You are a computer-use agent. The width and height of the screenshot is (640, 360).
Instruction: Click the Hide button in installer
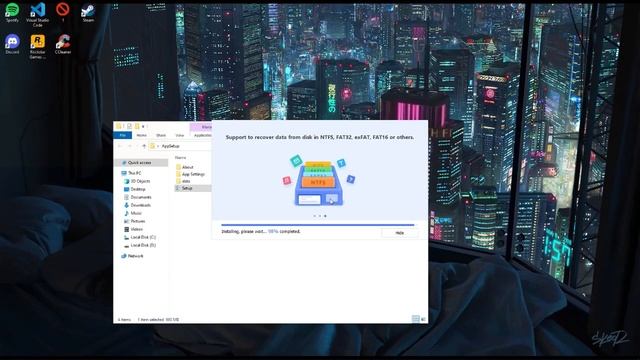coord(400,233)
